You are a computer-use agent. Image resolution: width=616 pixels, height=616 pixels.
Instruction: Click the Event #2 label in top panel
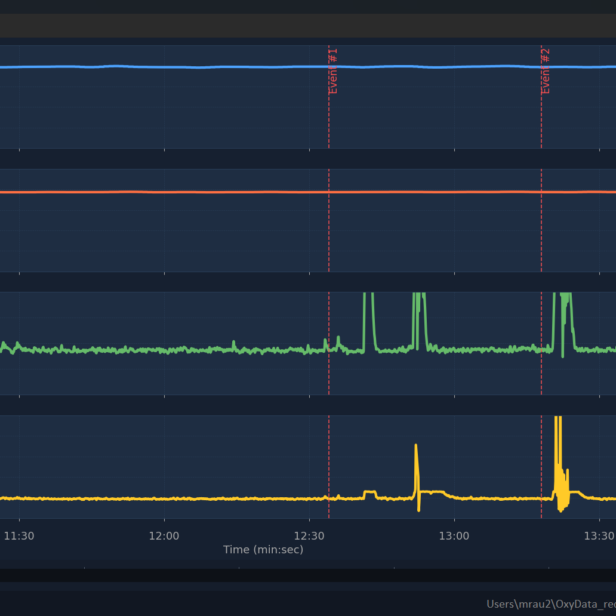click(x=546, y=71)
